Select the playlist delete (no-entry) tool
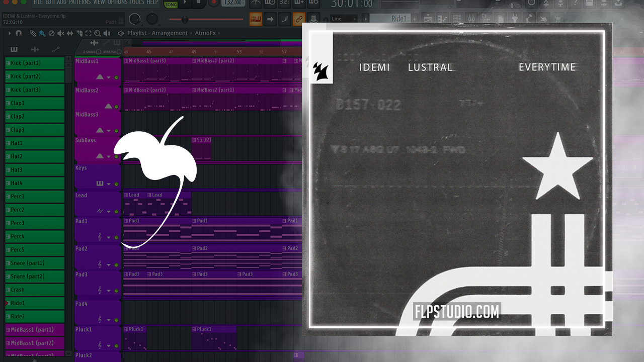Image resolution: width=644 pixels, height=362 pixels. coord(51,34)
